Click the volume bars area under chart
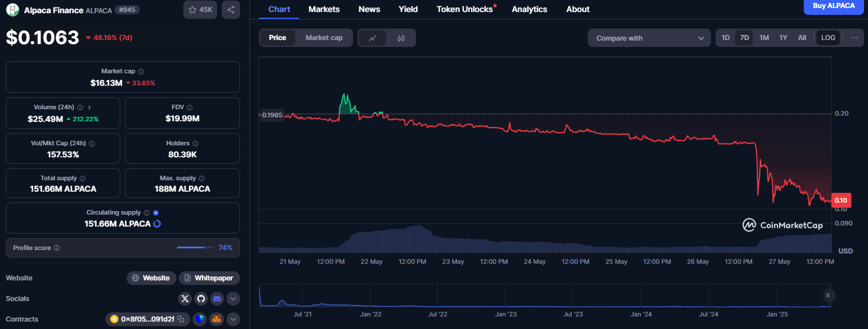 click(x=544, y=239)
